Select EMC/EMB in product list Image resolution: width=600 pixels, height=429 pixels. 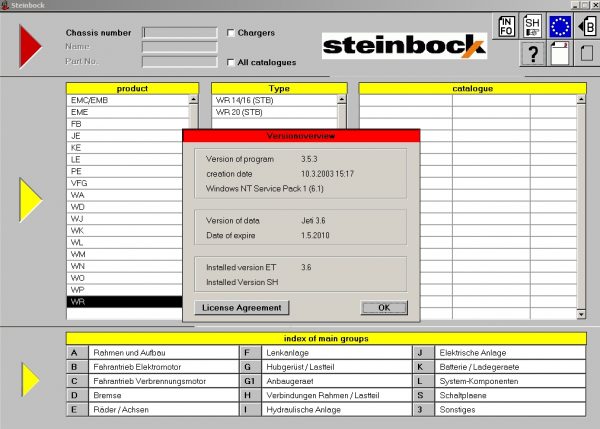pyautogui.click(x=127, y=100)
